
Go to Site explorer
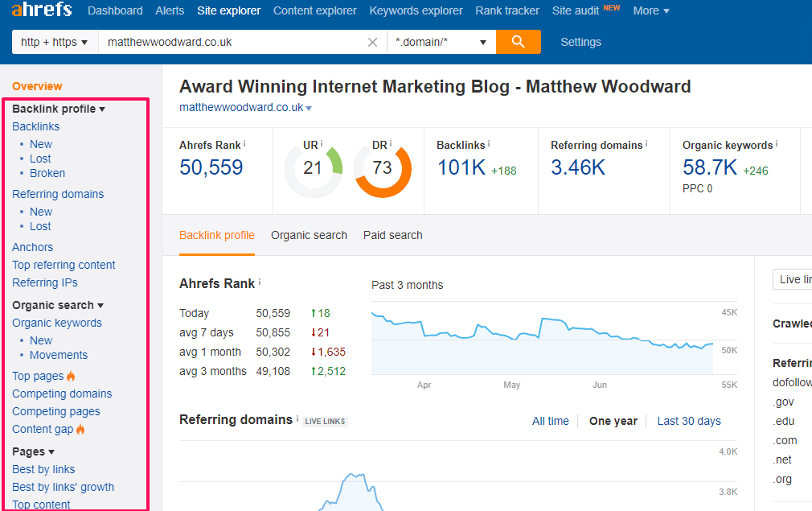tap(229, 11)
